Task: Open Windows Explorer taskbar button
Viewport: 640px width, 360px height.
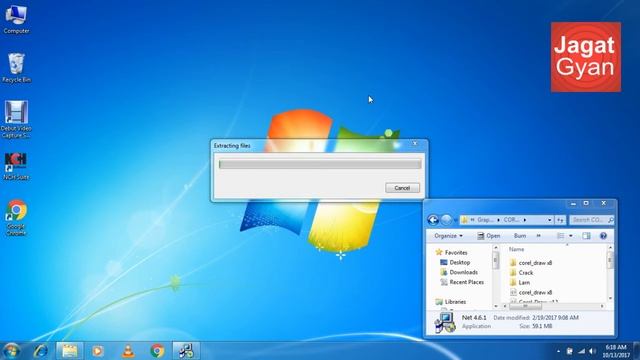Action: 69,351
